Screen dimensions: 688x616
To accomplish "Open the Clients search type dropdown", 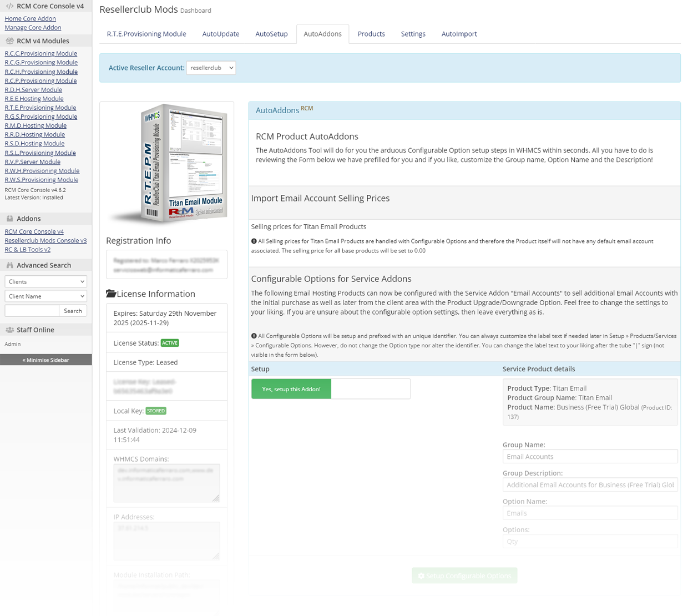I will click(x=45, y=281).
